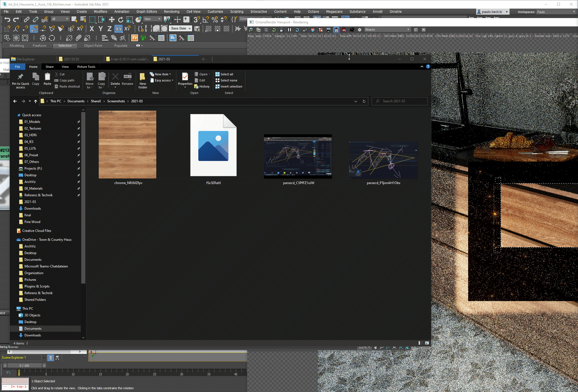This screenshot has width=578, height=392.
Task: Select the Rotate transform tool
Action: pyautogui.click(x=120, y=19)
